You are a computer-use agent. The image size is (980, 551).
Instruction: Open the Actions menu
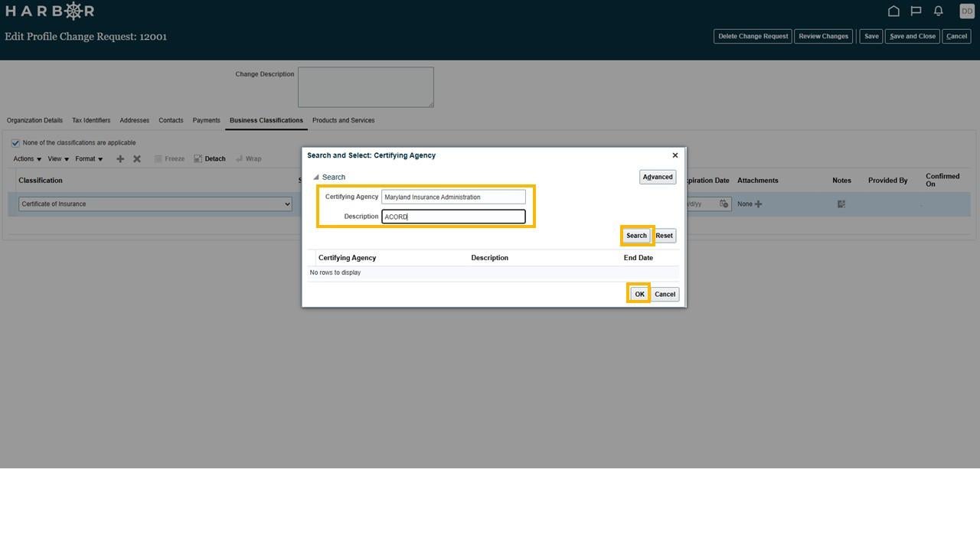tap(28, 159)
